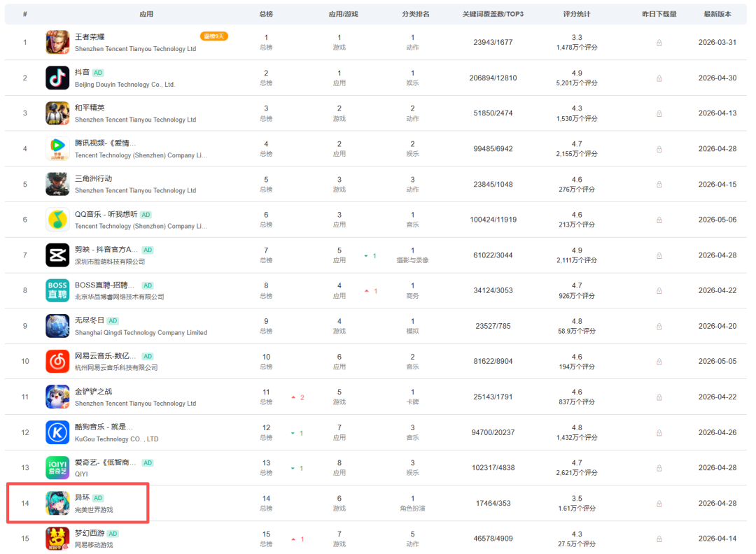
Task: Click the 分类排名 column header
Action: 416,14
